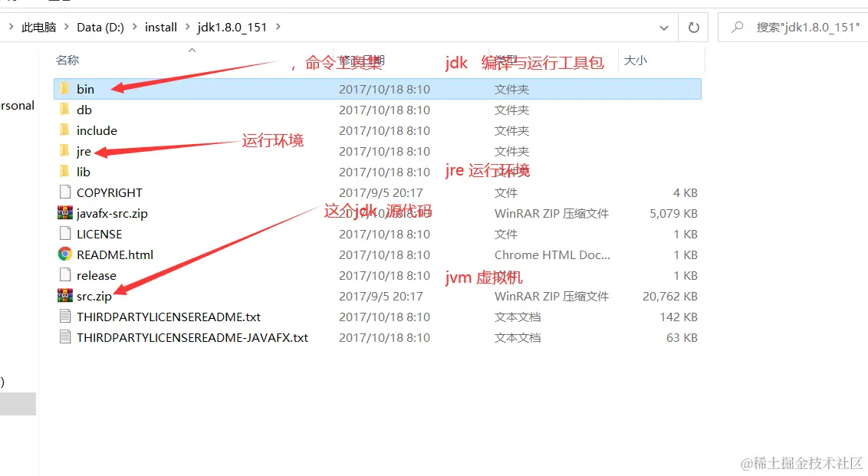Select the db folder name
868x476 pixels.
[84, 110]
